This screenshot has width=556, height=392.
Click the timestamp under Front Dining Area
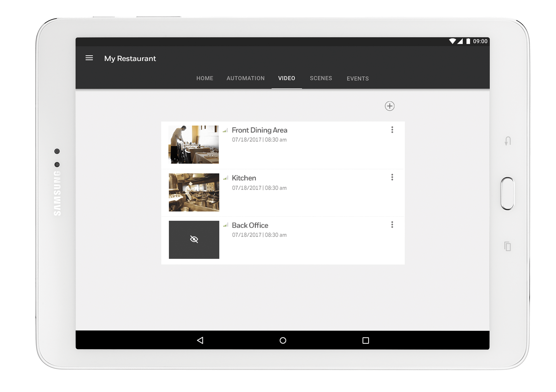click(259, 140)
